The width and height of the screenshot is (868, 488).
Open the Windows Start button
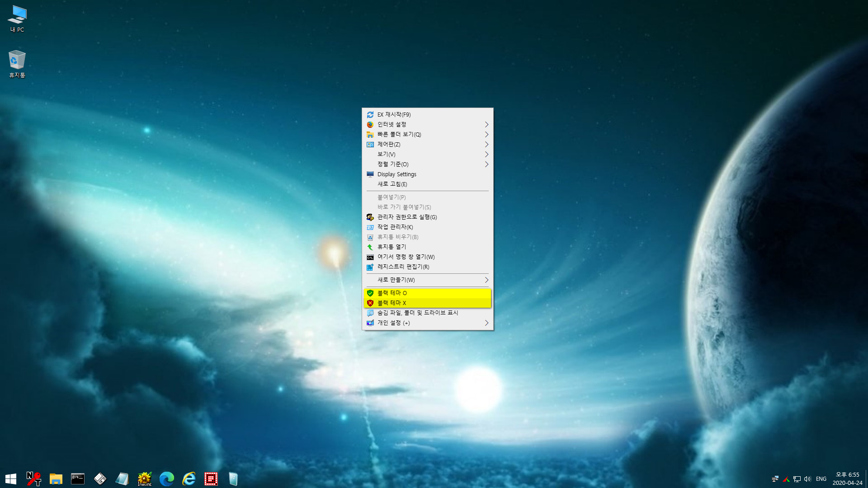click(x=11, y=479)
